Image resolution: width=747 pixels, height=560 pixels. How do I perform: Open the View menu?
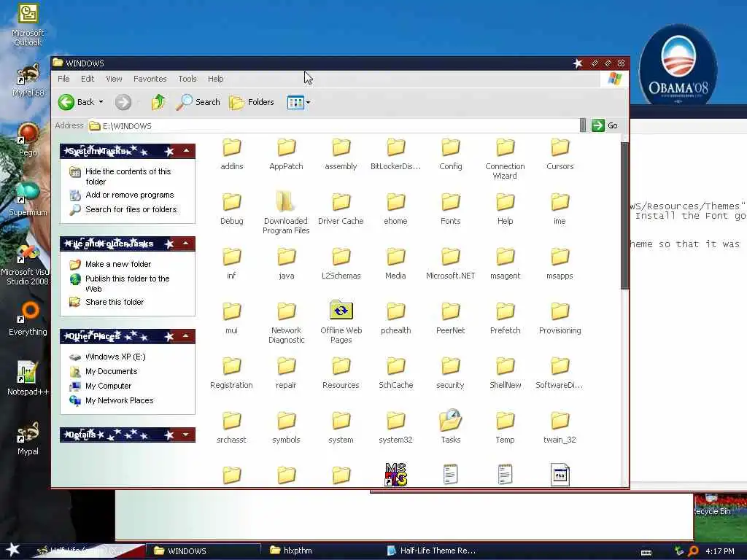(114, 79)
